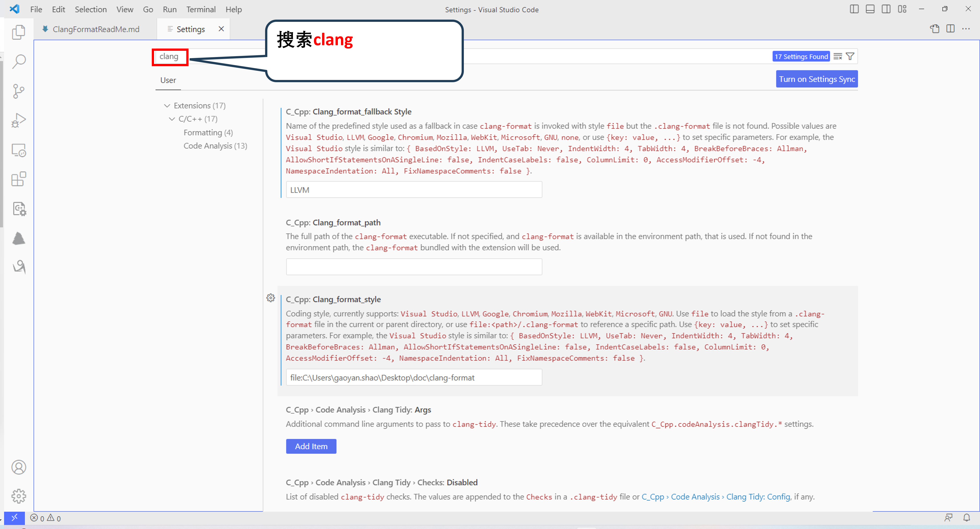980x529 pixels.
Task: Open the Run and Debug view
Action: pos(19,120)
